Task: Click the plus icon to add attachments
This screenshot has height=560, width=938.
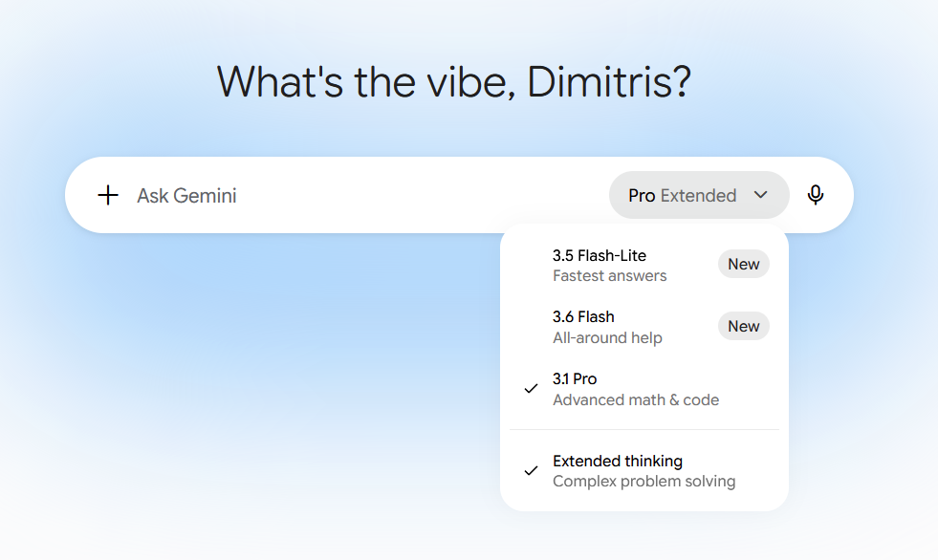Action: click(x=108, y=196)
